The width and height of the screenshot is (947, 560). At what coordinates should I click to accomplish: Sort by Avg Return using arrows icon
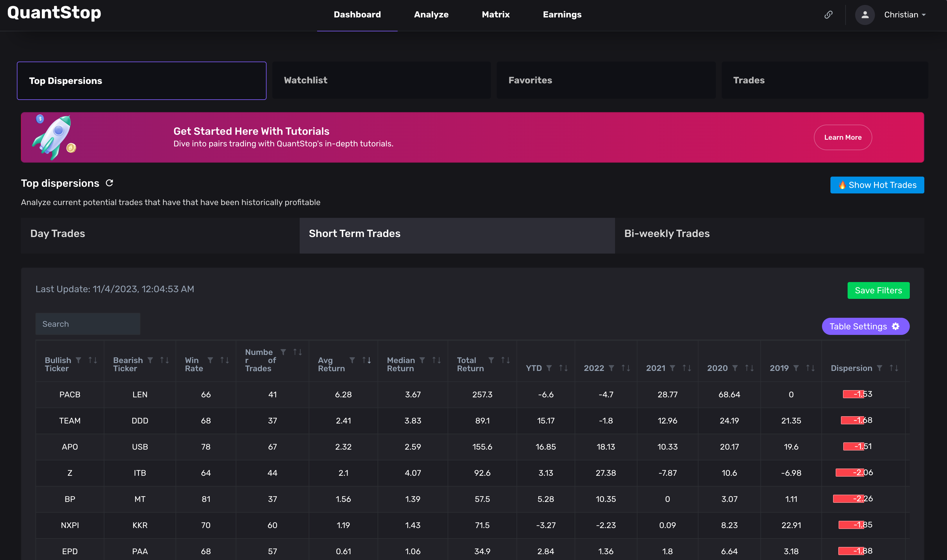pos(366,360)
